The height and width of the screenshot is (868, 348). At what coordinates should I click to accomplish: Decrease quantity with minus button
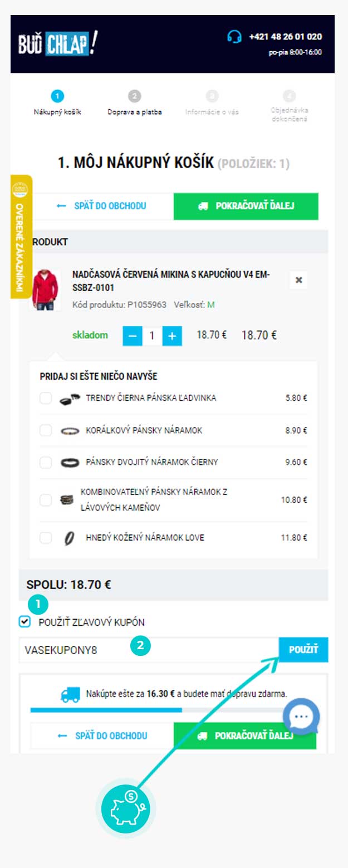click(133, 336)
